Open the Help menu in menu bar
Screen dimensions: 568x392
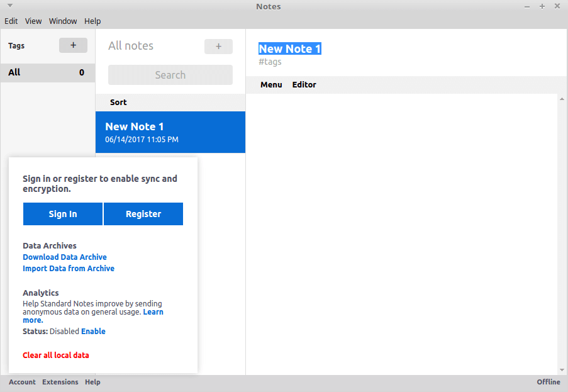pyautogui.click(x=92, y=21)
